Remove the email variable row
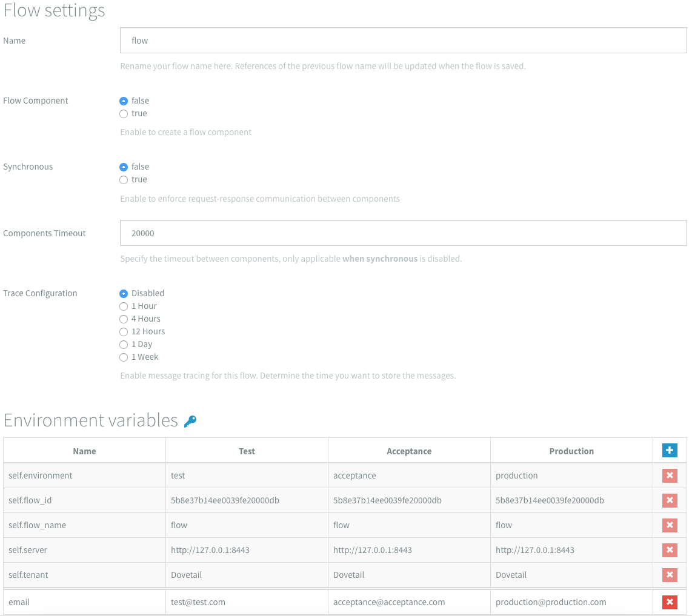Viewport: 692px width, 616px height. coord(670,602)
